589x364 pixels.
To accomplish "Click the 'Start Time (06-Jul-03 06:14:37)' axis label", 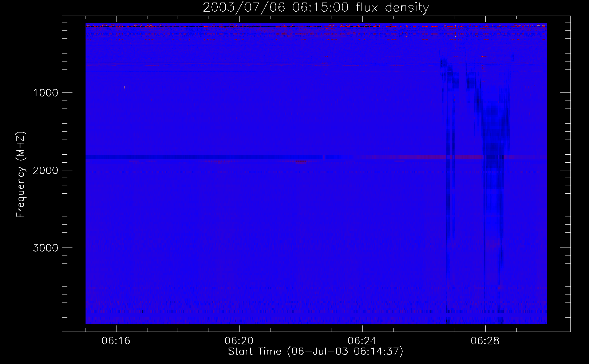I will (316, 351).
